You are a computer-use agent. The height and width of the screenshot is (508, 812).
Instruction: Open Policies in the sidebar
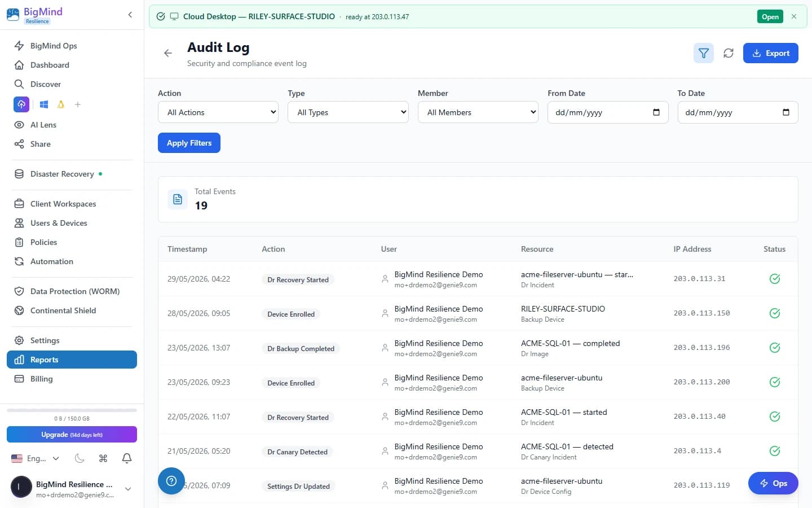coord(72,242)
